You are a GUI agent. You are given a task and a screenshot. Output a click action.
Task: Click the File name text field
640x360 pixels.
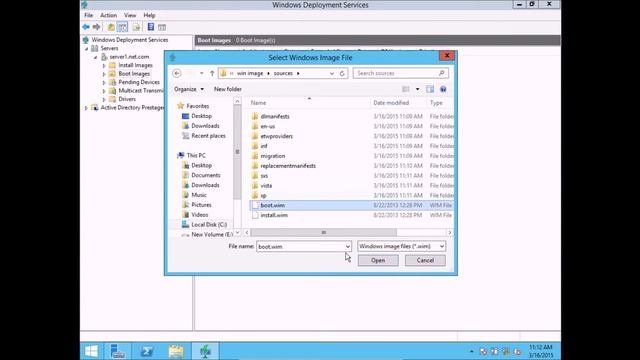coord(300,247)
